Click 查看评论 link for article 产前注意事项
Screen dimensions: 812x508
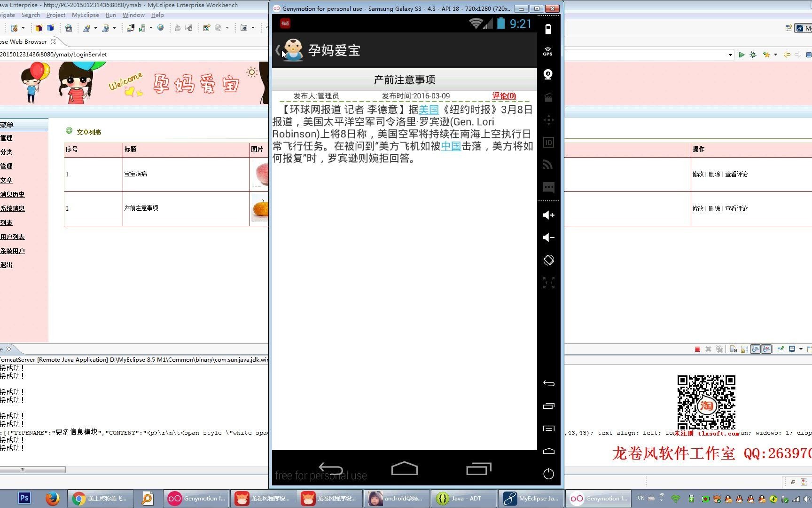point(737,208)
